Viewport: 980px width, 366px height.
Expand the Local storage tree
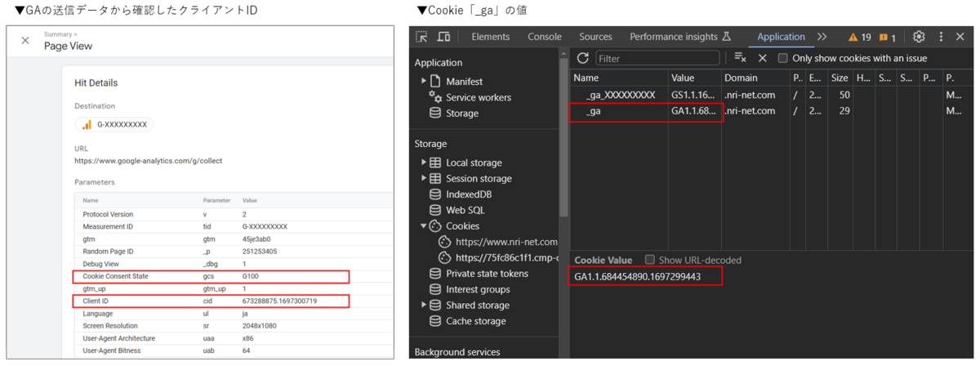click(424, 163)
